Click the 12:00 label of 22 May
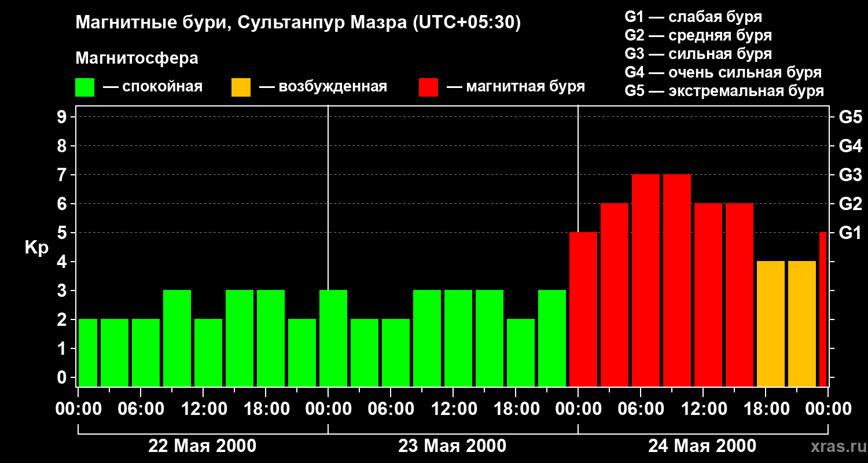The width and height of the screenshot is (868, 463). tap(203, 409)
